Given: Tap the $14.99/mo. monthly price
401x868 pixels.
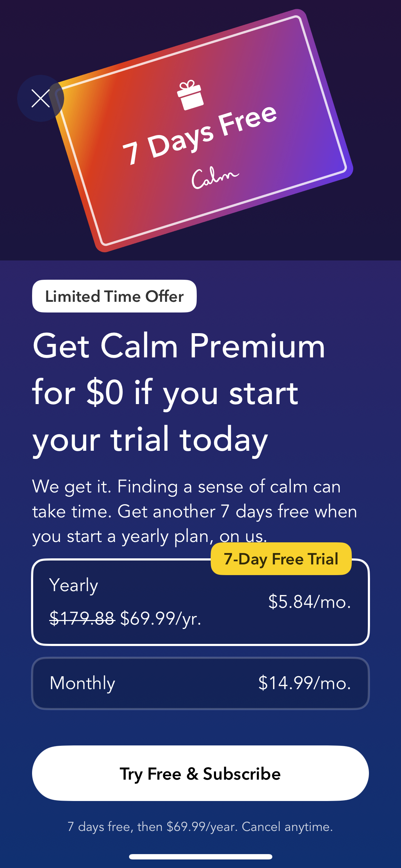Looking at the screenshot, I should [304, 683].
